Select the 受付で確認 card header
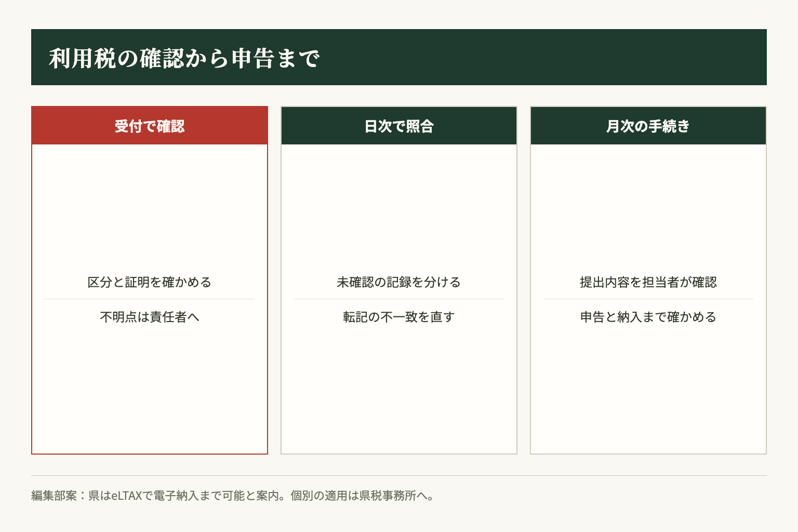 [x=150, y=126]
